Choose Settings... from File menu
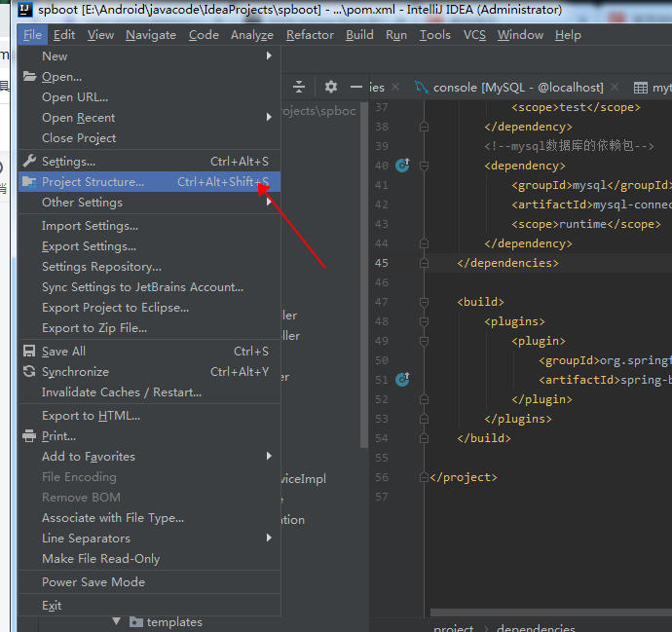672x632 pixels. [x=150, y=161]
